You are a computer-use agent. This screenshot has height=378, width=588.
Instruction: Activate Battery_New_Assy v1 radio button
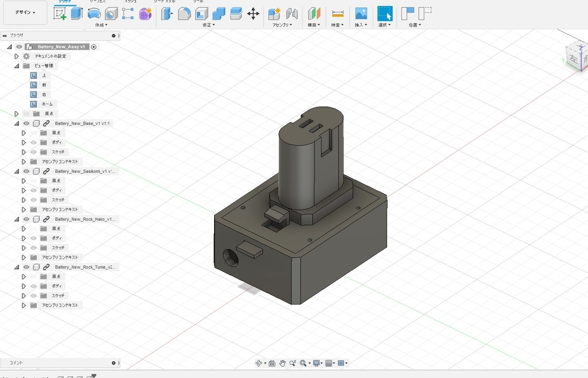point(94,47)
